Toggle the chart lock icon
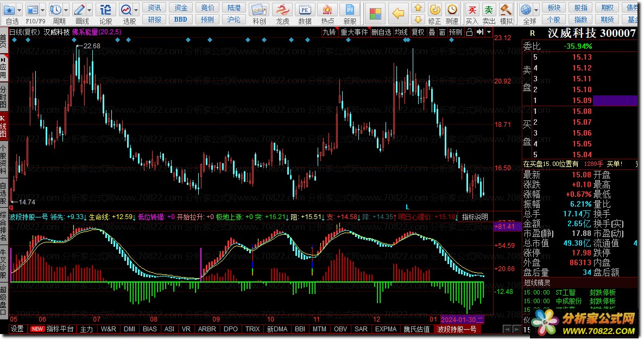Screen dimensions: 644x340 (x=470, y=32)
